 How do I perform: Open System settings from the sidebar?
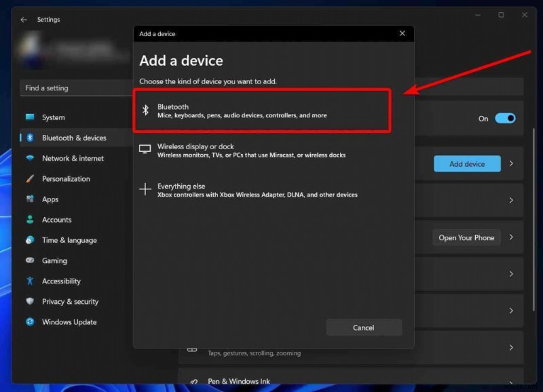coord(54,117)
